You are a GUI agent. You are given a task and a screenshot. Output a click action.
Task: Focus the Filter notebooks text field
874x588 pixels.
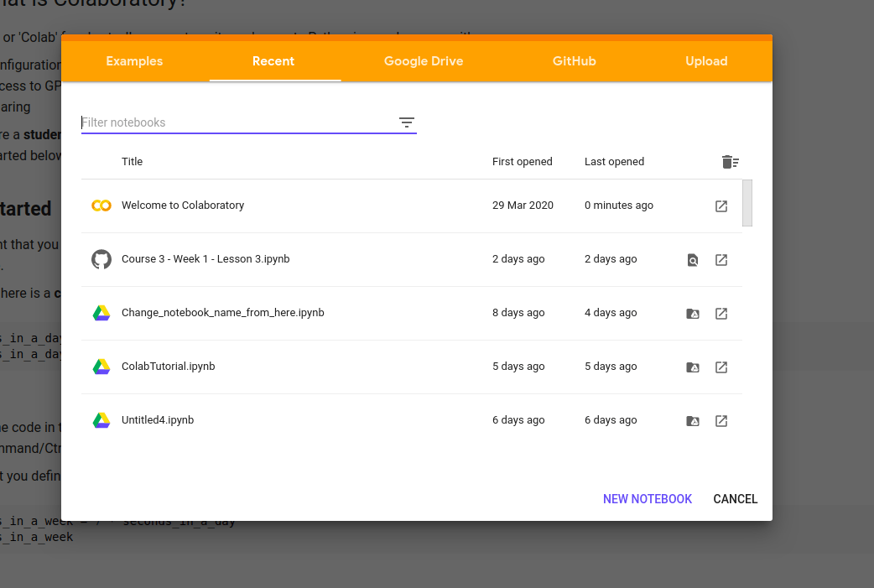tap(235, 122)
